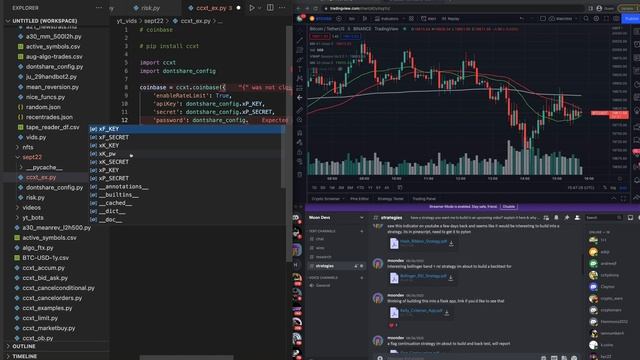Open Discord pinned messages
Viewport: 640px width, 360px height.
point(567,218)
